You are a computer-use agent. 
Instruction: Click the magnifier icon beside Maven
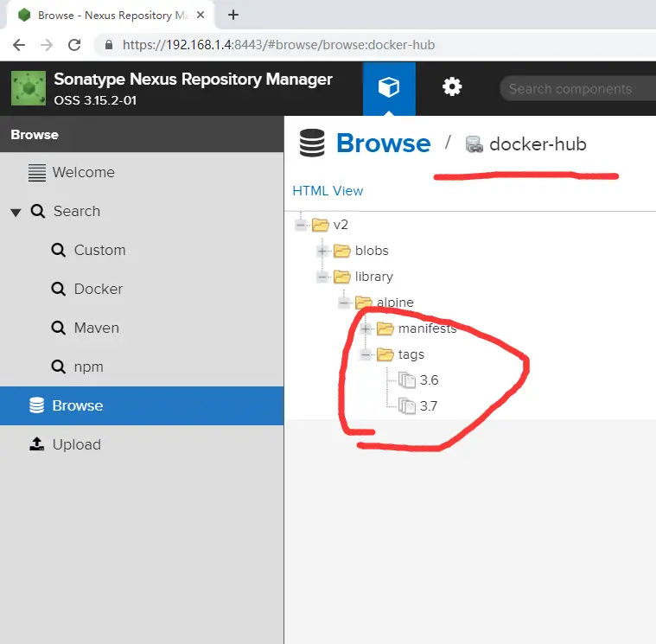[58, 328]
